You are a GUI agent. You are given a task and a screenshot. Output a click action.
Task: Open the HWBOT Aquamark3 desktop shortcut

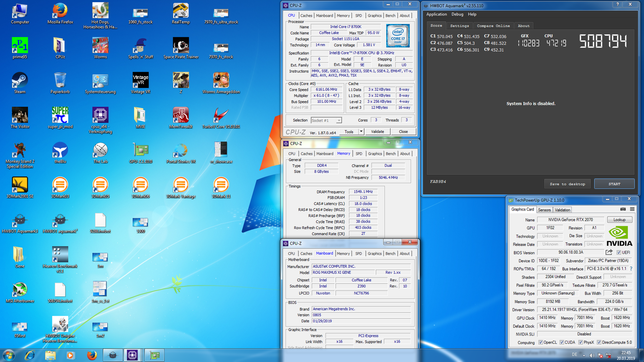pos(20,223)
